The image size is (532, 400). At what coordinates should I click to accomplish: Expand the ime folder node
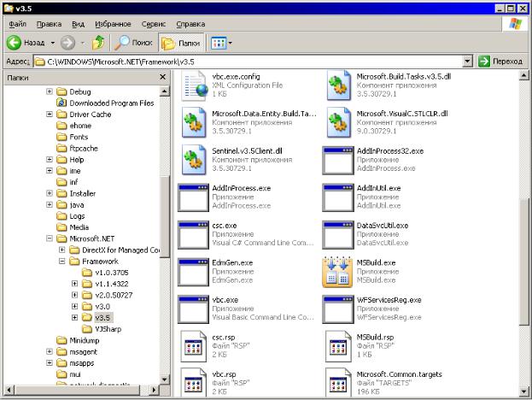pyautogui.click(x=50, y=170)
